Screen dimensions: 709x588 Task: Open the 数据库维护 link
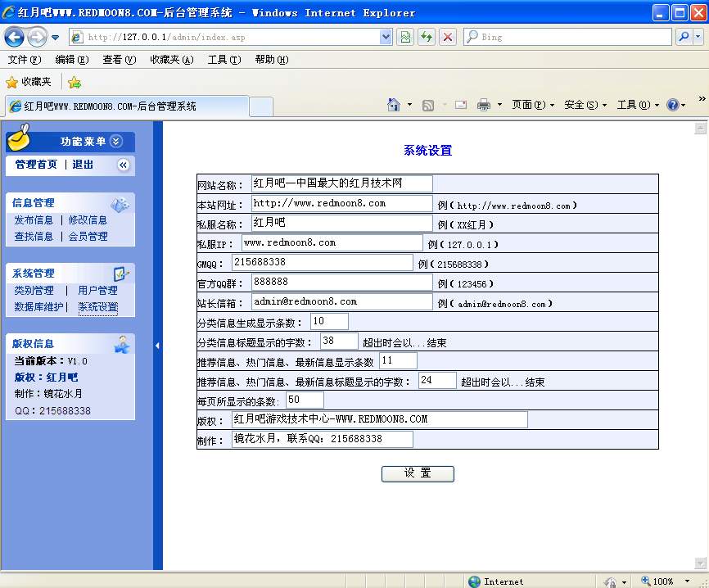(x=38, y=307)
